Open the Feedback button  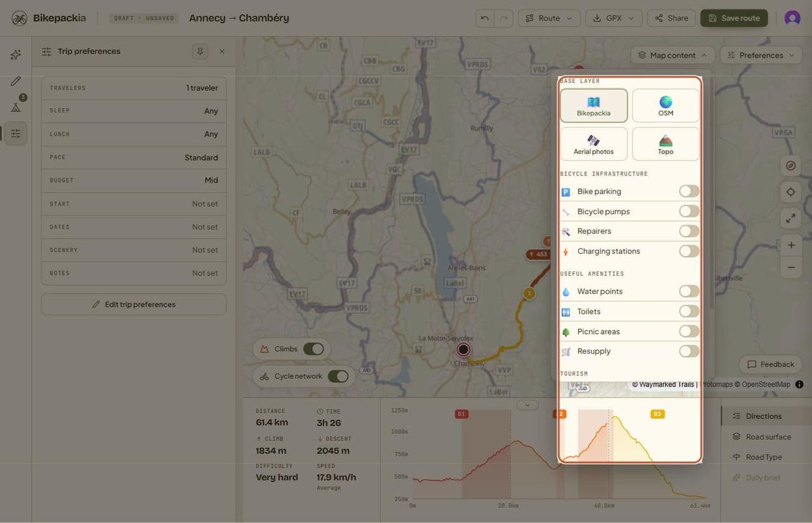[x=771, y=365]
